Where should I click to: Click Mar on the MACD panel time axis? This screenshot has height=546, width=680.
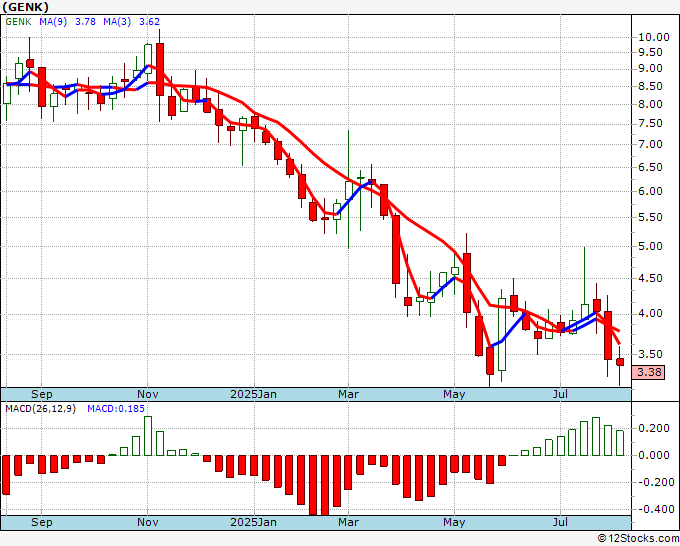coord(348,522)
